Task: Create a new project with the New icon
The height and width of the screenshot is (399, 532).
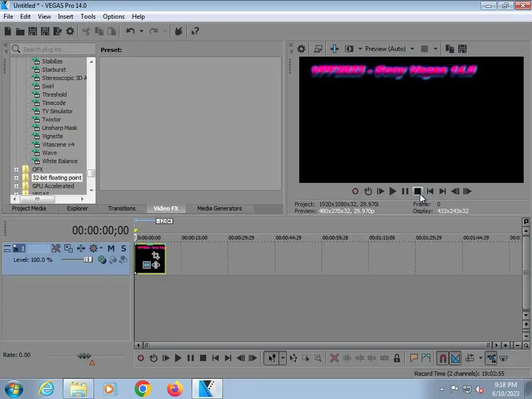Action: point(8,31)
